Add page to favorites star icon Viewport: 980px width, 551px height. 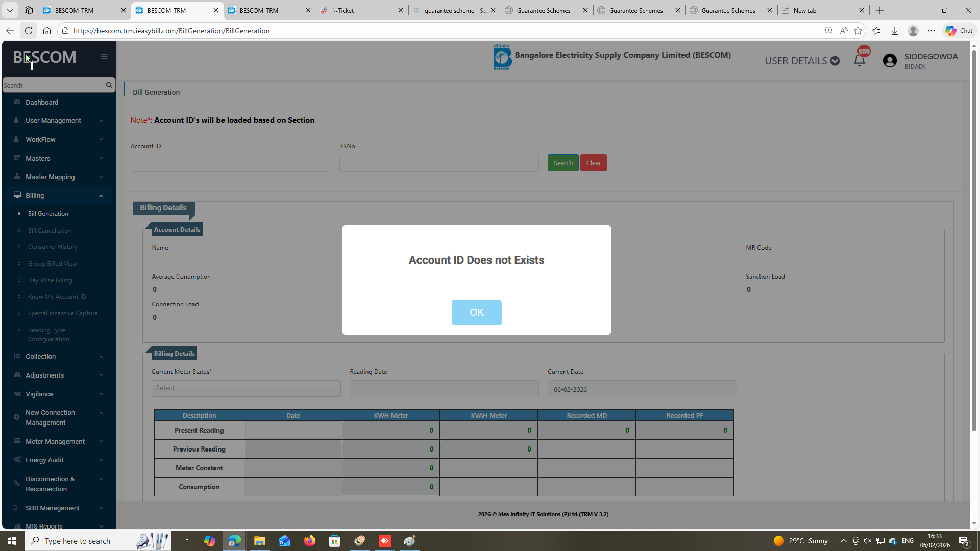click(858, 31)
